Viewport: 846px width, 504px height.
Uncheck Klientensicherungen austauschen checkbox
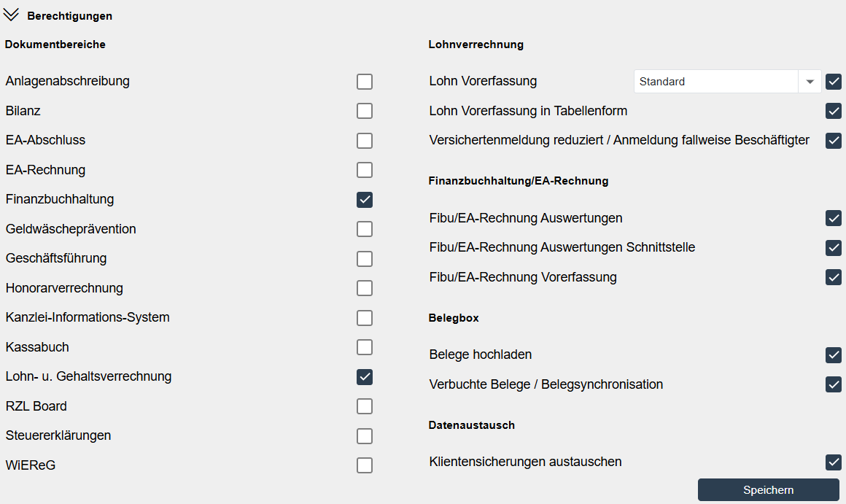pos(834,462)
